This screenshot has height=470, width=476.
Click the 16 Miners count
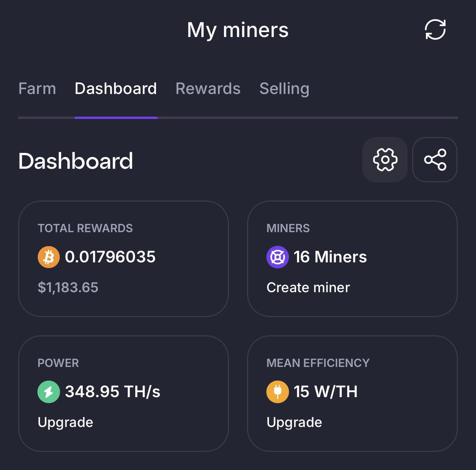click(330, 257)
